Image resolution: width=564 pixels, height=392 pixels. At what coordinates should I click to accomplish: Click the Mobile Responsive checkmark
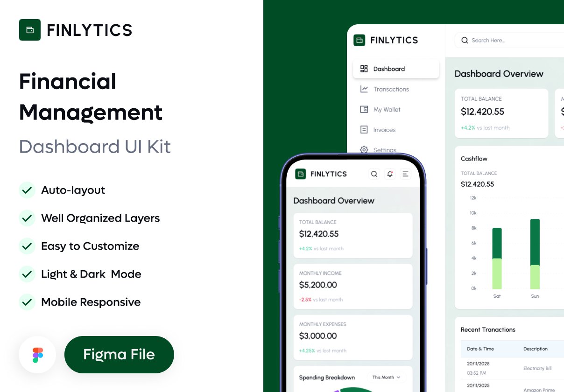[x=27, y=302]
